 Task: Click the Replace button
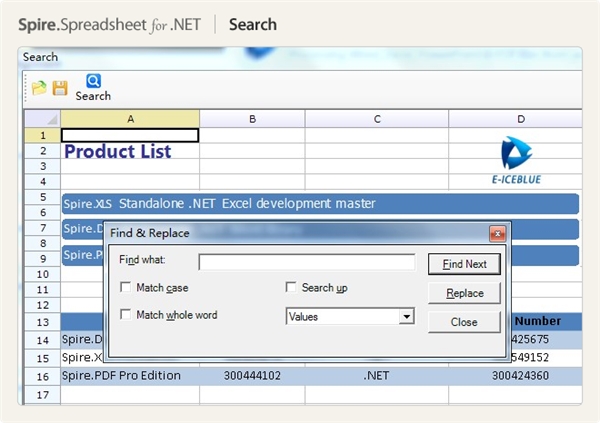click(x=464, y=293)
